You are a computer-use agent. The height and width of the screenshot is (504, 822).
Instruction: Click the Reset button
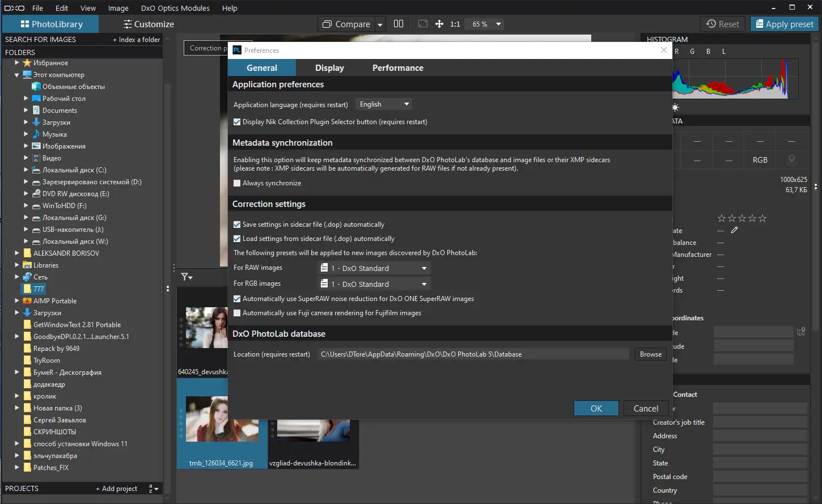tap(723, 24)
